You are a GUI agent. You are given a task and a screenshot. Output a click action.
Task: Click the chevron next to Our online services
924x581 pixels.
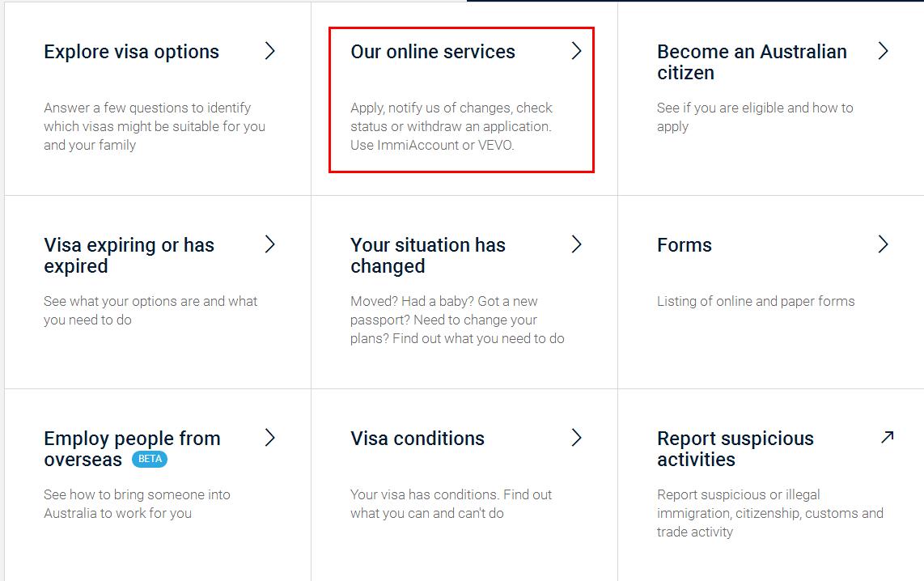point(576,51)
